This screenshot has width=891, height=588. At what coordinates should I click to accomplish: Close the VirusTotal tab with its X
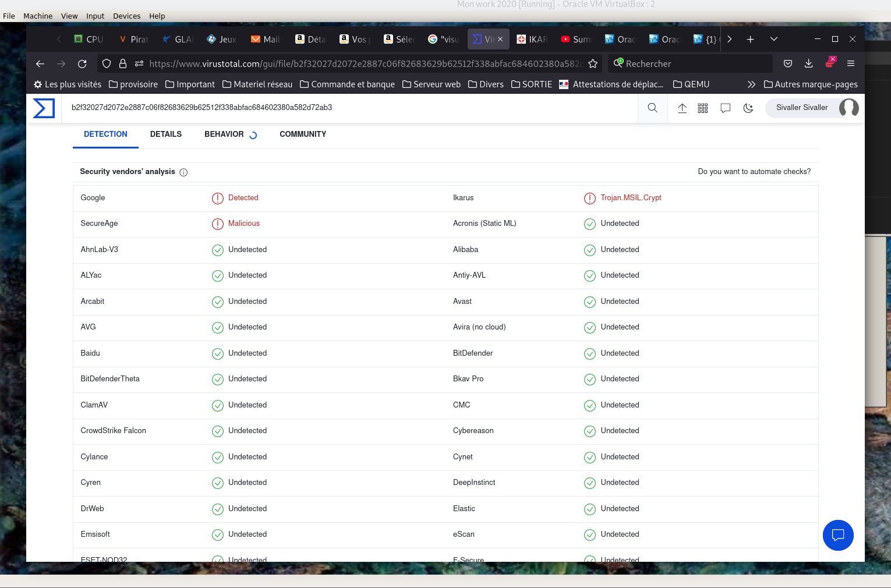click(500, 39)
